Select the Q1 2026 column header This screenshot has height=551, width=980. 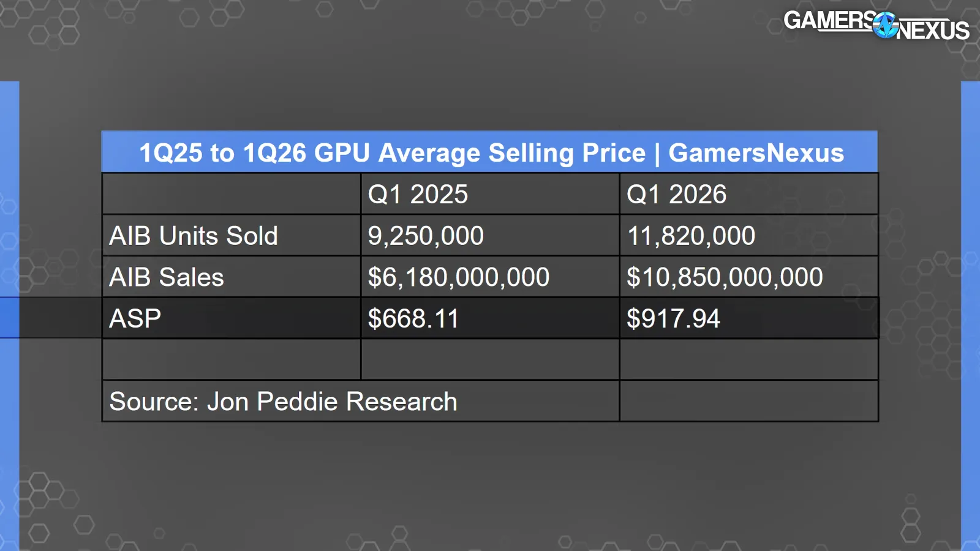pyautogui.click(x=748, y=194)
